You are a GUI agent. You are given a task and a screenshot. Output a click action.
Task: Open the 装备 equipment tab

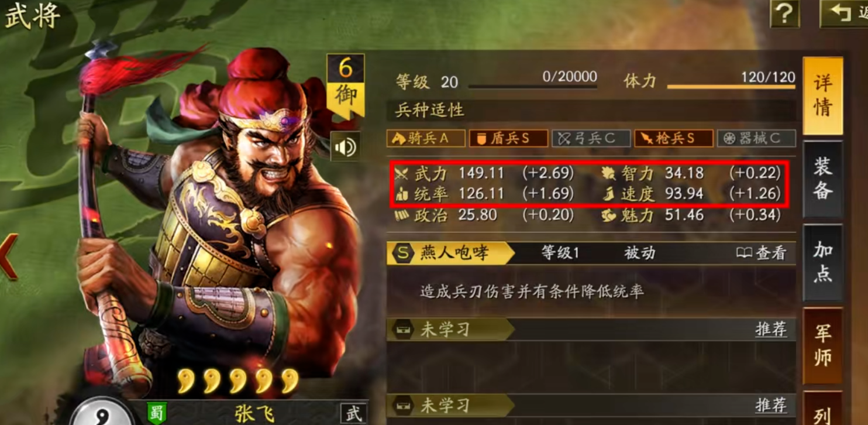[823, 179]
